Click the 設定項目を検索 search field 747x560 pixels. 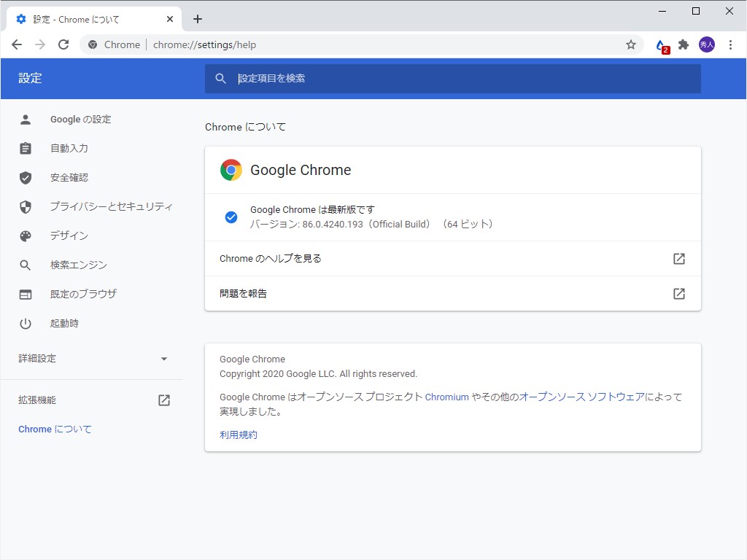click(x=452, y=78)
